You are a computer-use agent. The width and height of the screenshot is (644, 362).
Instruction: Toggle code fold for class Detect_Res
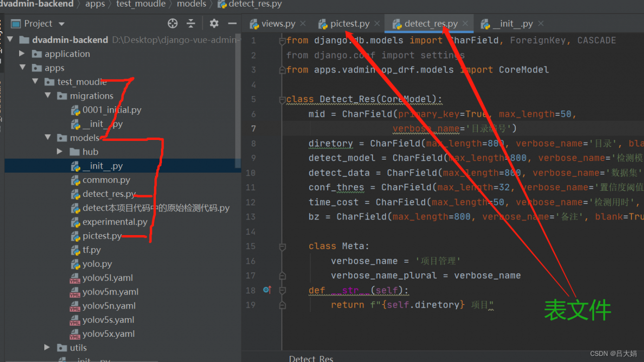pos(282,100)
